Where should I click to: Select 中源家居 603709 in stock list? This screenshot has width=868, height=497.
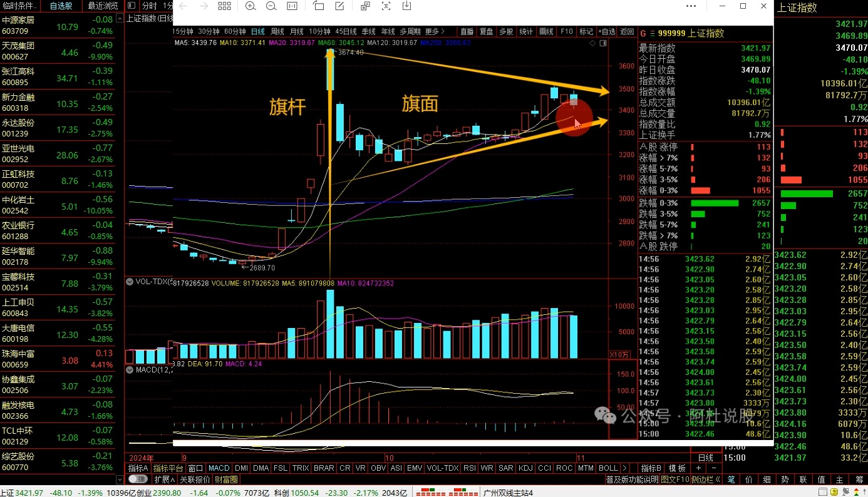[x=58, y=25]
